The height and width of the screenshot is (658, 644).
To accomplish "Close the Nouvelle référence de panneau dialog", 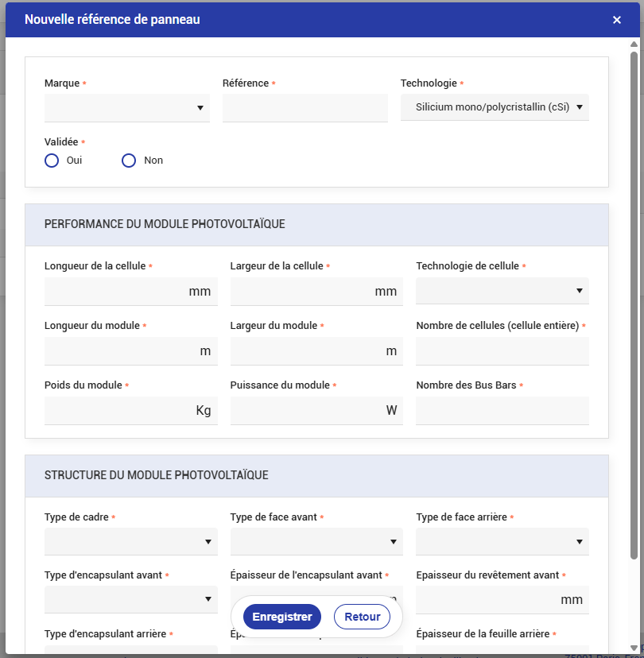I will pos(617,20).
